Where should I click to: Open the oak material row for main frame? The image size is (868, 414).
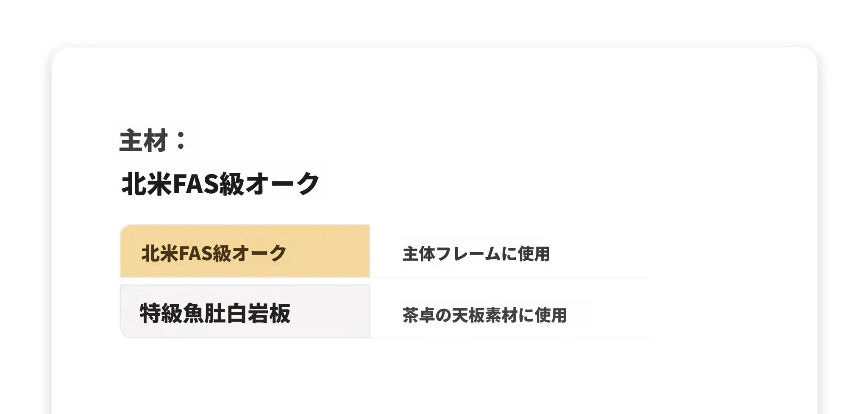click(385, 251)
